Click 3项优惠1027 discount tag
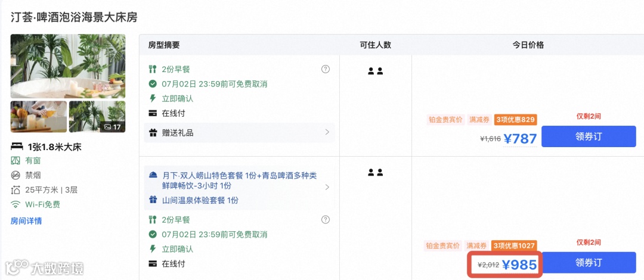 tap(514, 245)
